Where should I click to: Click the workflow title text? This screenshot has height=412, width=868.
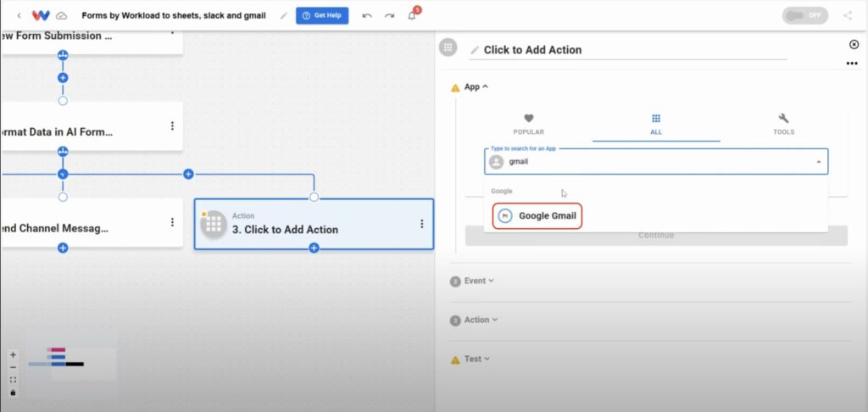pos(174,15)
